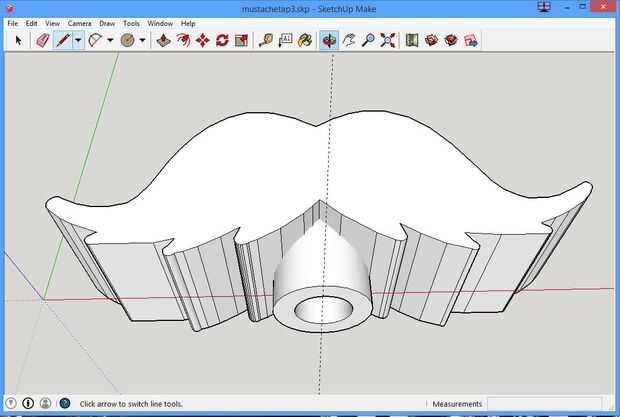The image size is (620, 417).
Task: Select the Zoom magnifier tool
Action: click(x=368, y=40)
